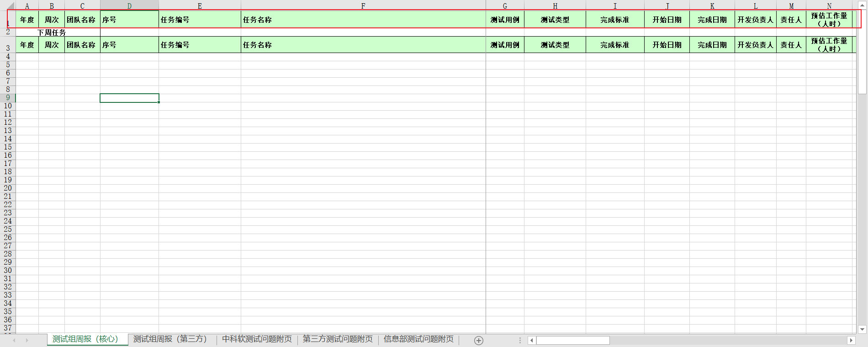Click the 任务名称 cell in row 3
868x347 pixels.
363,45
